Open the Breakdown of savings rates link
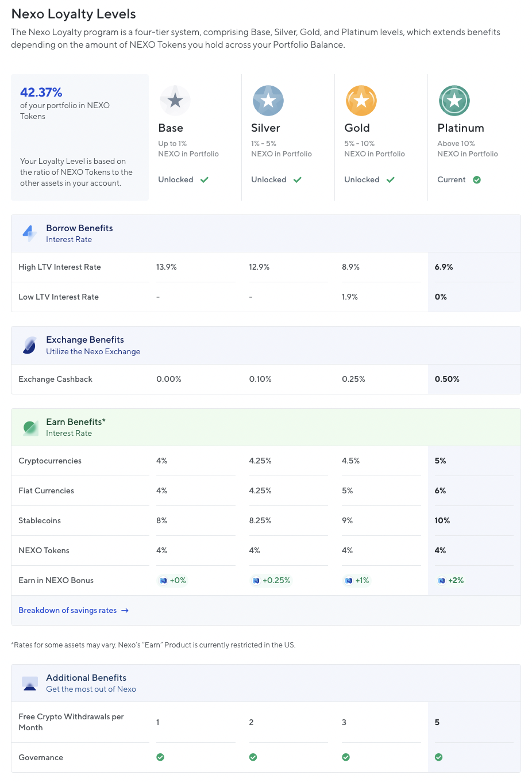The width and height of the screenshot is (532, 782). coord(68,611)
